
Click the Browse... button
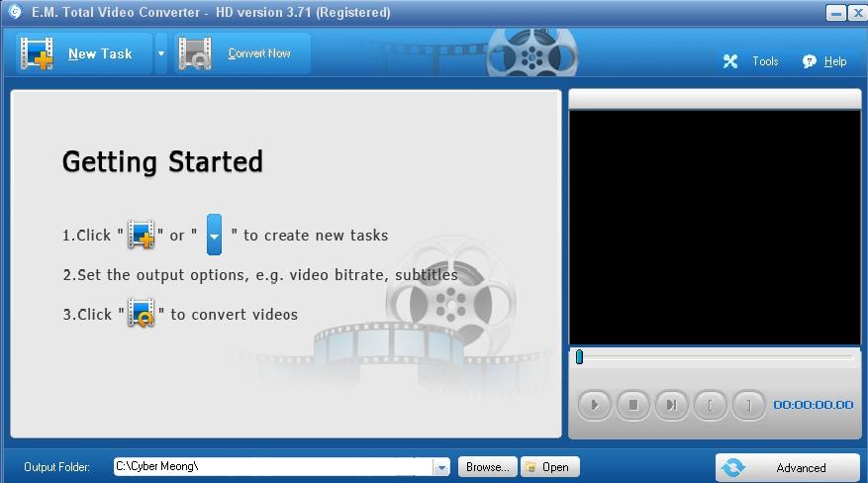(488, 467)
